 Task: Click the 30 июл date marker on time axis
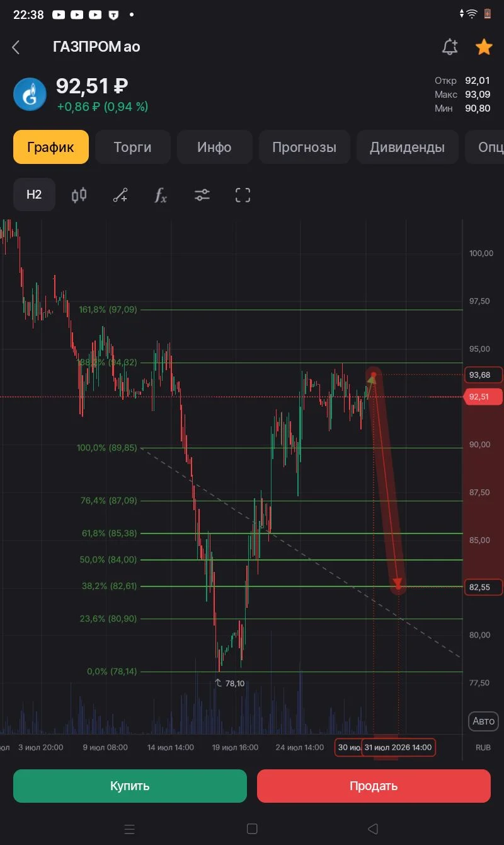coord(348,747)
